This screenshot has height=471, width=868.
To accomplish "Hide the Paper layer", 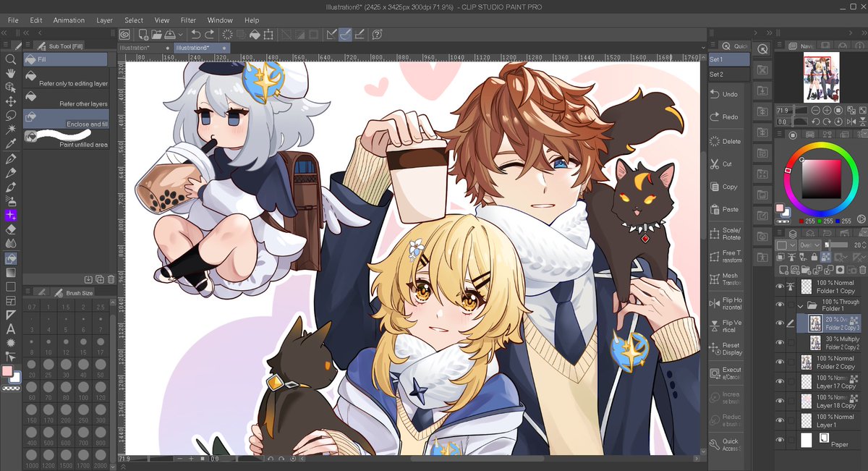I will 780,440.
